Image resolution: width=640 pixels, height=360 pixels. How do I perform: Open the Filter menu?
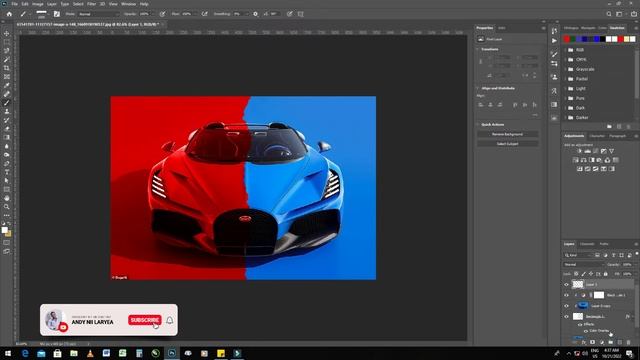tap(91, 4)
